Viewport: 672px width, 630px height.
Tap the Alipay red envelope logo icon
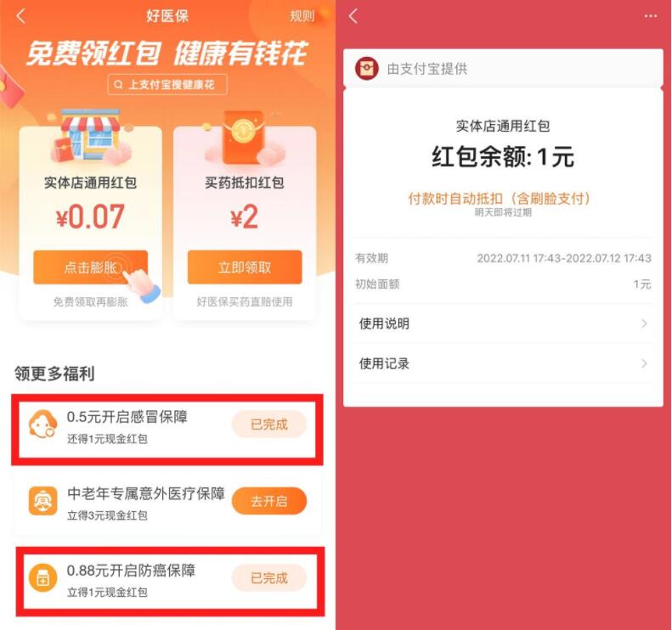(367, 69)
